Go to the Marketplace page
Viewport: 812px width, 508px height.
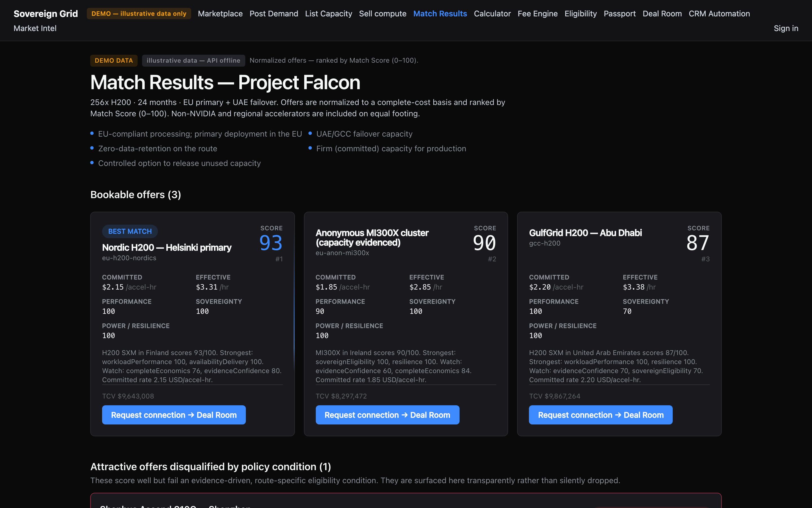tap(220, 14)
